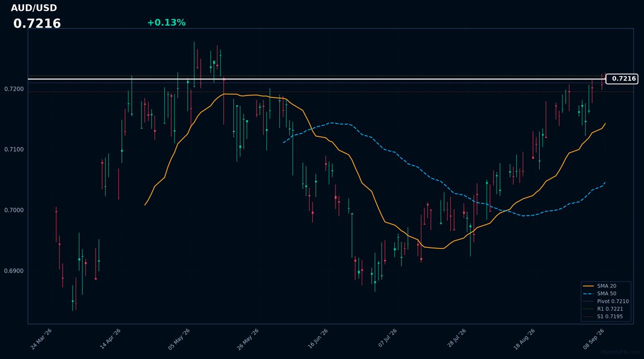Click the 26 May '26 date label
644x359 pixels.
pyautogui.click(x=247, y=339)
